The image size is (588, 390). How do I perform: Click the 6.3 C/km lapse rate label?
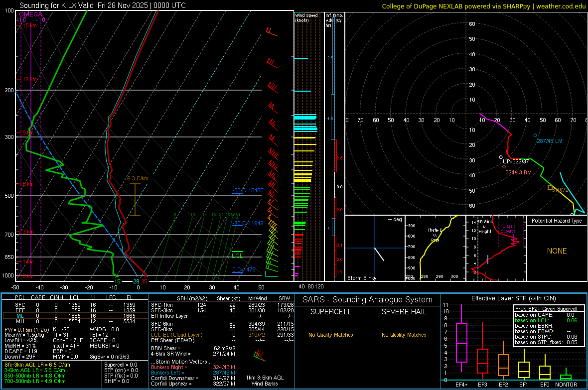138,178
